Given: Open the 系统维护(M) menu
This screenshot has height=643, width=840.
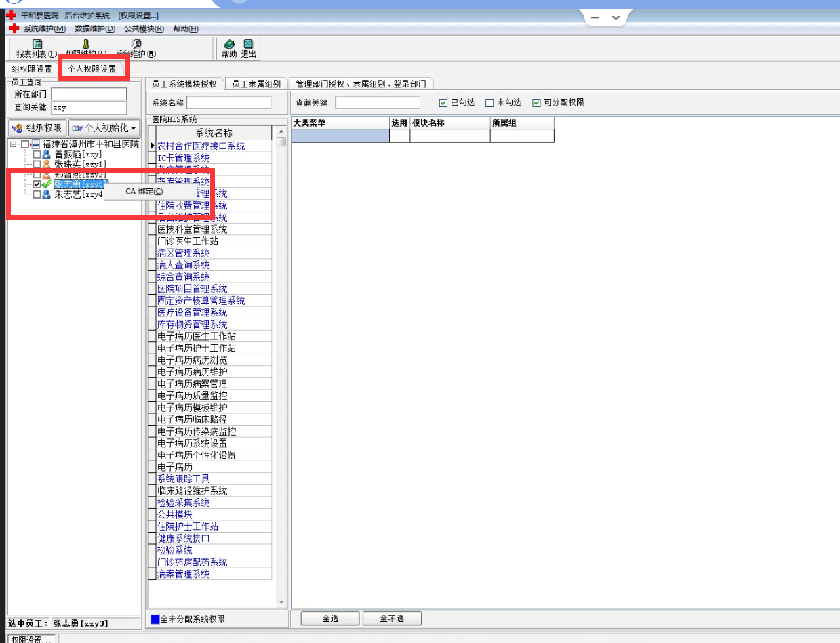Looking at the screenshot, I should [x=45, y=28].
